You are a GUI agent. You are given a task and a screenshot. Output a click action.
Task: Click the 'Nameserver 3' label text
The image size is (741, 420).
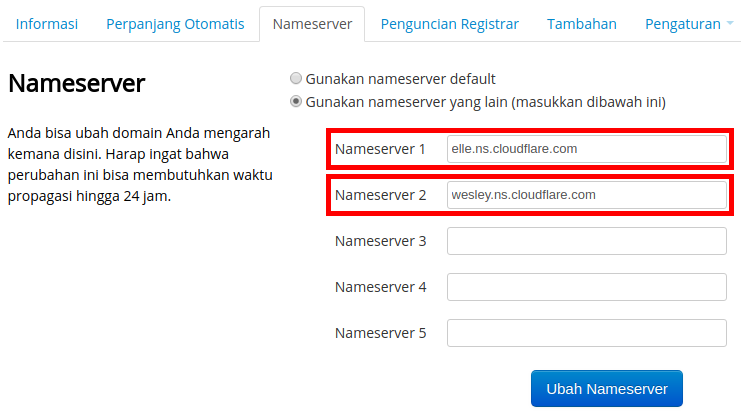pyautogui.click(x=380, y=241)
